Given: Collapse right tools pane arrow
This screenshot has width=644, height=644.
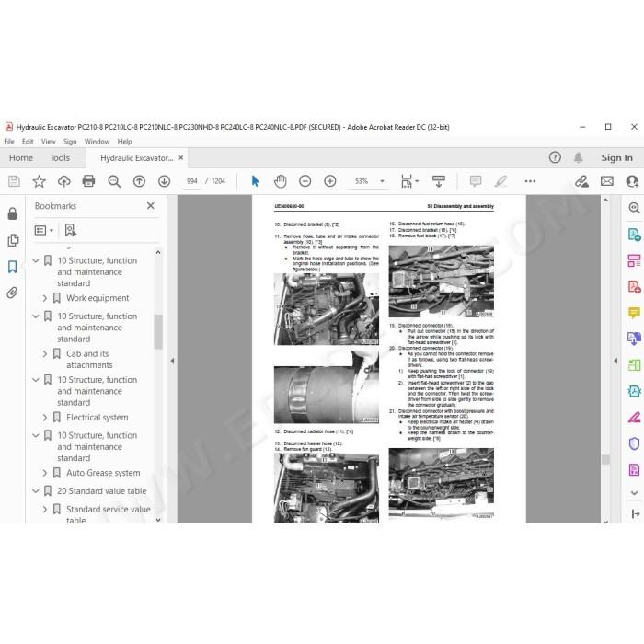Looking at the screenshot, I should point(615,361).
